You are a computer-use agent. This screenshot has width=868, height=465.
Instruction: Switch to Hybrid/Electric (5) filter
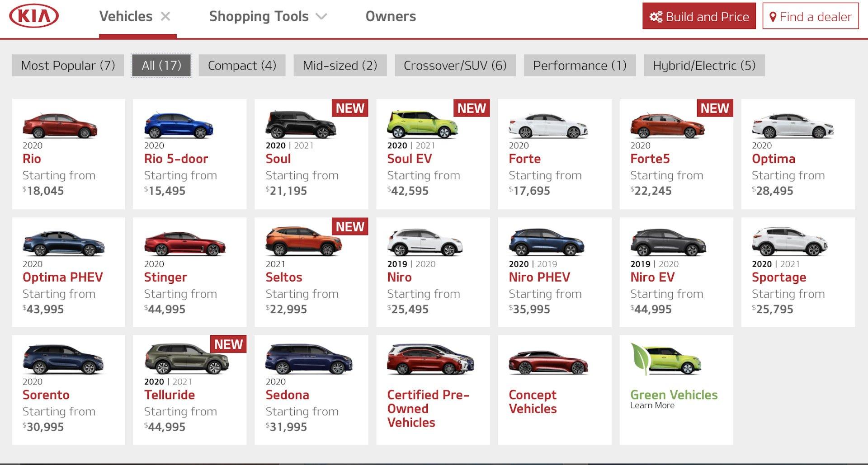pos(704,66)
